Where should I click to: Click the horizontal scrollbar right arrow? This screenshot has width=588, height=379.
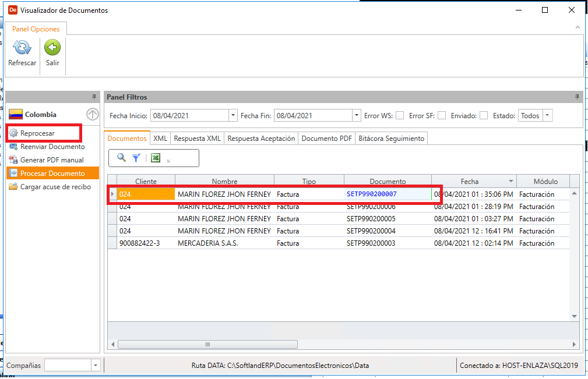pyautogui.click(x=574, y=344)
